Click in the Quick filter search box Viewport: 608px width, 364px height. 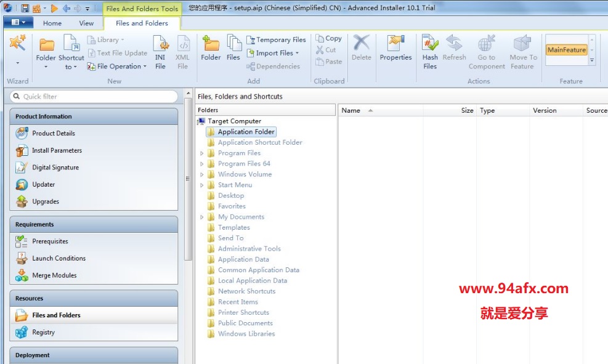tap(94, 97)
